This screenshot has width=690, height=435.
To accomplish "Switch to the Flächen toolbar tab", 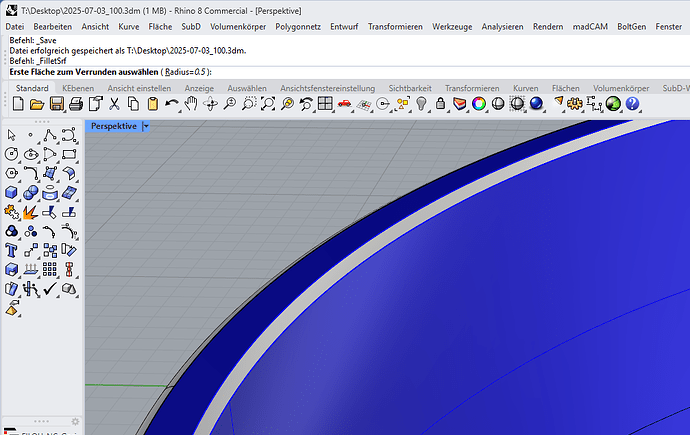I will (565, 88).
